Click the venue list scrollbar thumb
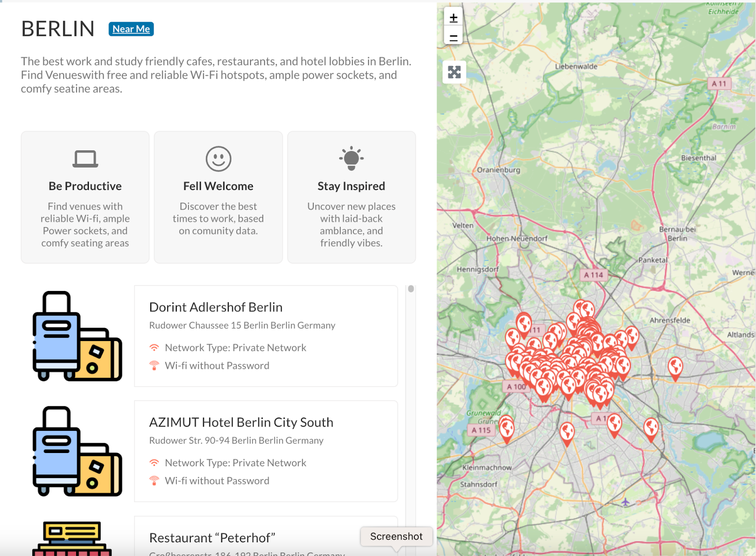756x556 pixels. [411, 289]
